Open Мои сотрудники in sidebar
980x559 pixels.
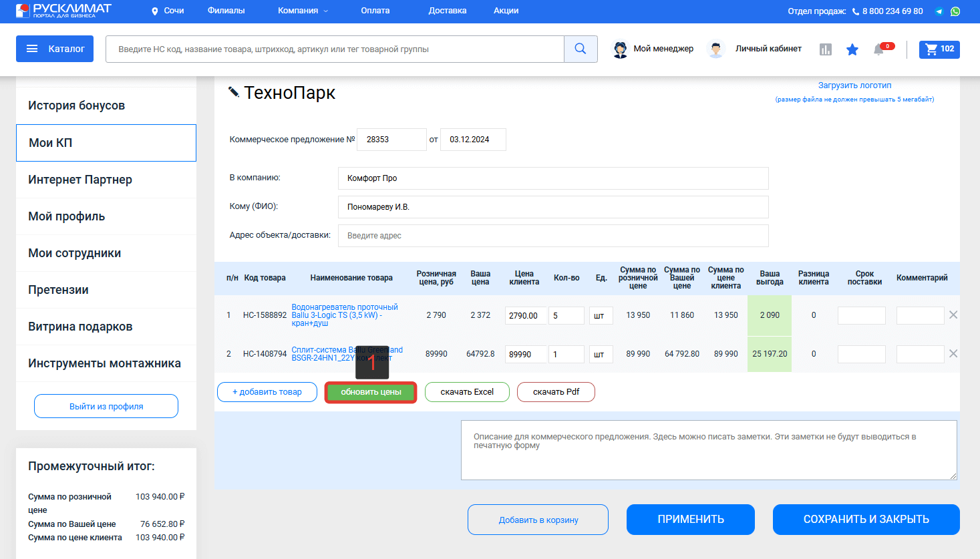pyautogui.click(x=106, y=253)
